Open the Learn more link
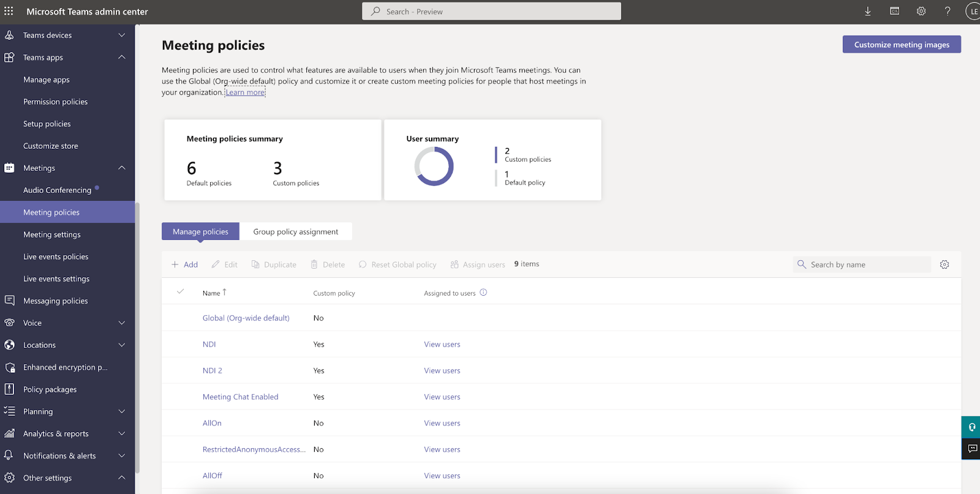Screen dimensions: 980x494 (x=245, y=92)
